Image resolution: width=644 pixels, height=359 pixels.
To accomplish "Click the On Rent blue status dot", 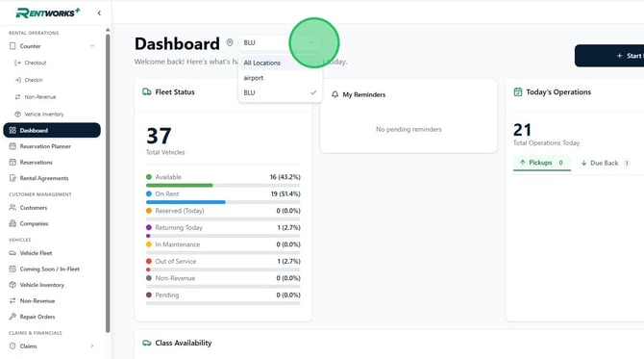I will pos(149,193).
